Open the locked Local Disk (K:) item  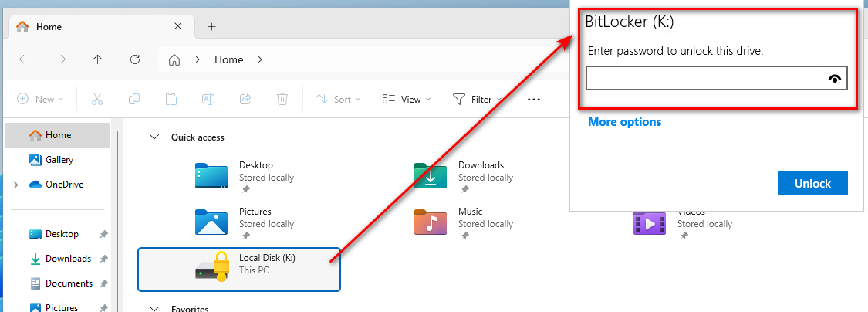[x=238, y=270]
